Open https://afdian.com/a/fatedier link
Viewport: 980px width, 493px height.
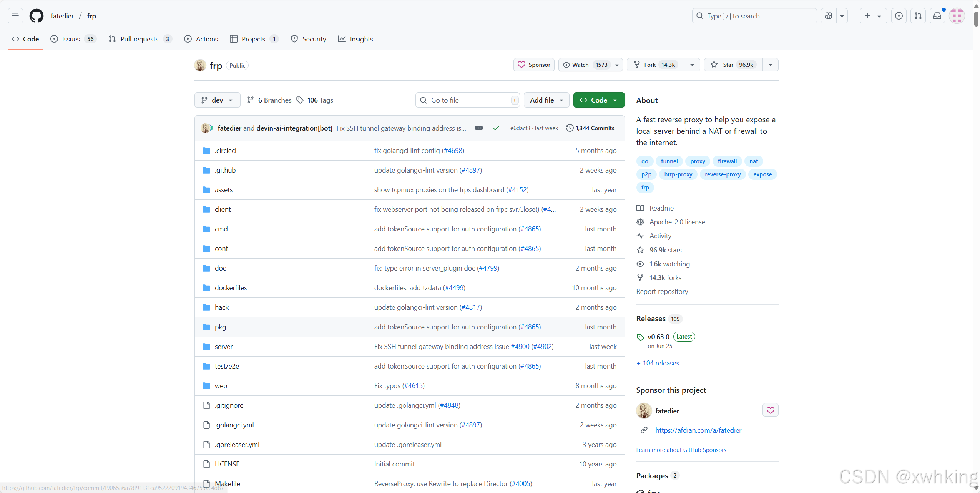click(698, 430)
